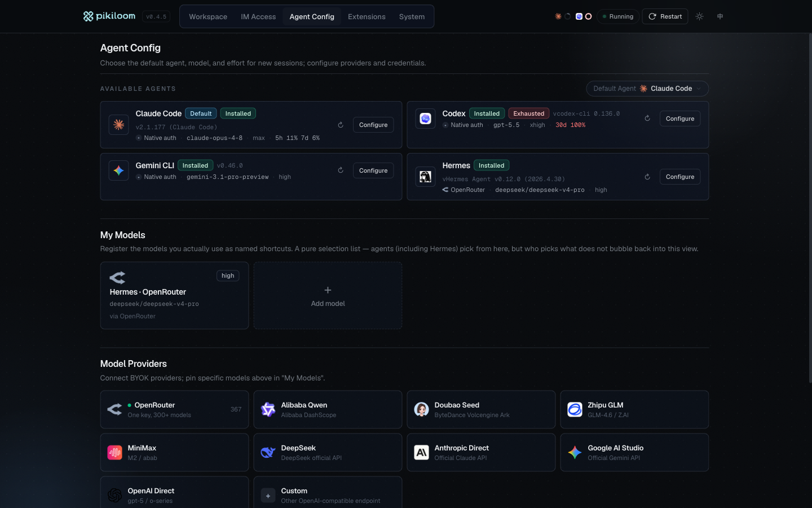The image size is (812, 508).
Task: Click the GLM-4.6 / Z.AI subtitle
Action: click(608, 415)
